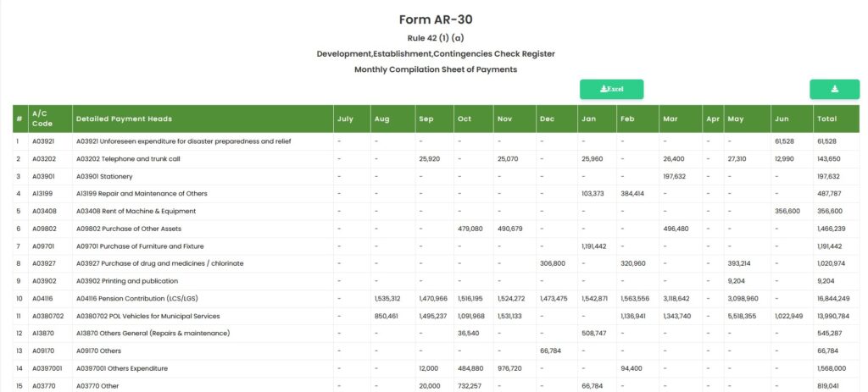
Task: Select 'A09802 Purchase of Other Assets'
Action: 129,229
